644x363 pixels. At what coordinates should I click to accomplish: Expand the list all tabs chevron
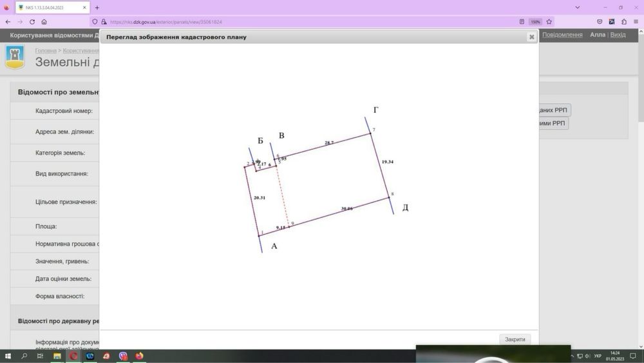pos(578,7)
